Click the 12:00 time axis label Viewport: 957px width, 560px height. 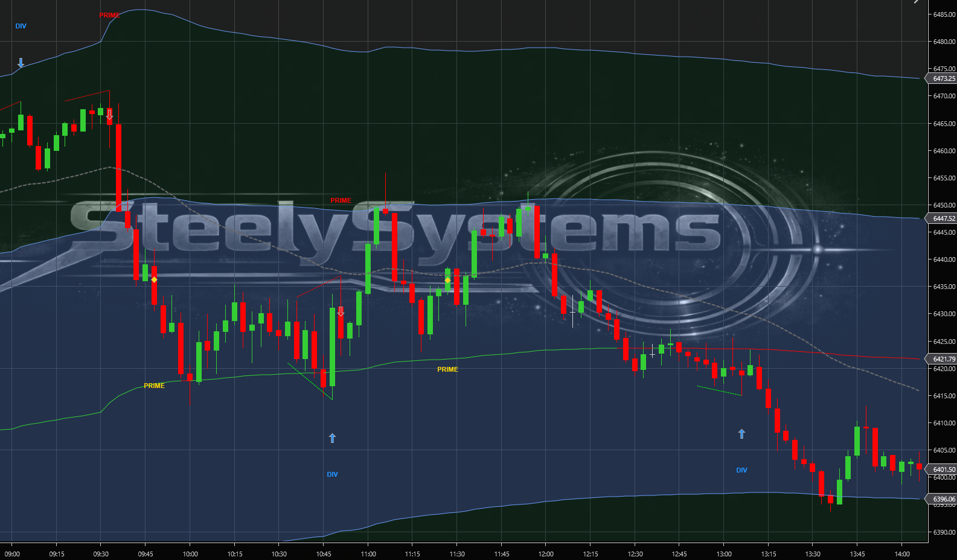click(546, 554)
